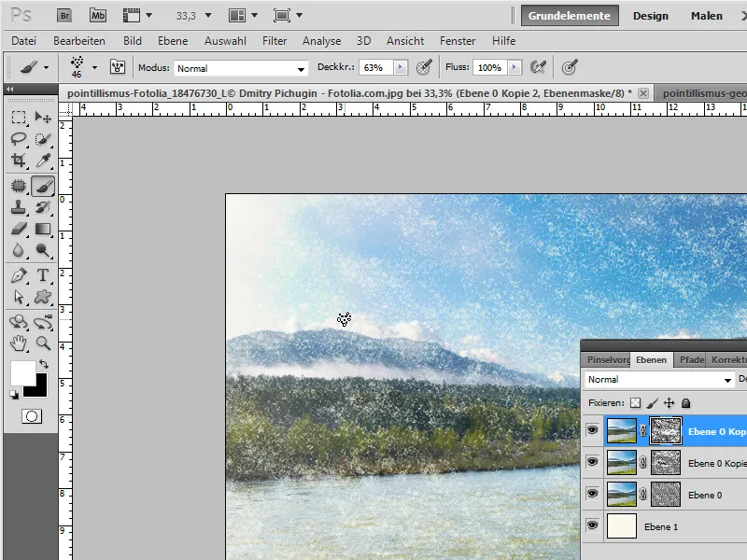
Task: Hide the Ebene 0 Kopie 2 layer
Action: point(592,430)
